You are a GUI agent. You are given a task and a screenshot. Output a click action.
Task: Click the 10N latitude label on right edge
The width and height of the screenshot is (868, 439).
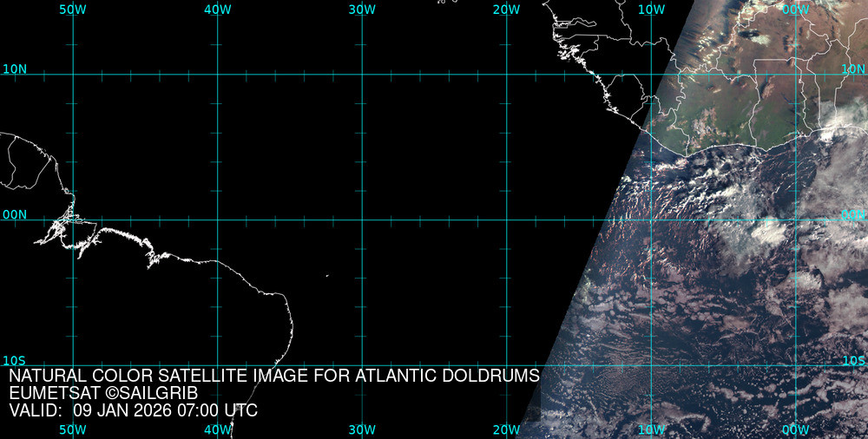pos(853,69)
